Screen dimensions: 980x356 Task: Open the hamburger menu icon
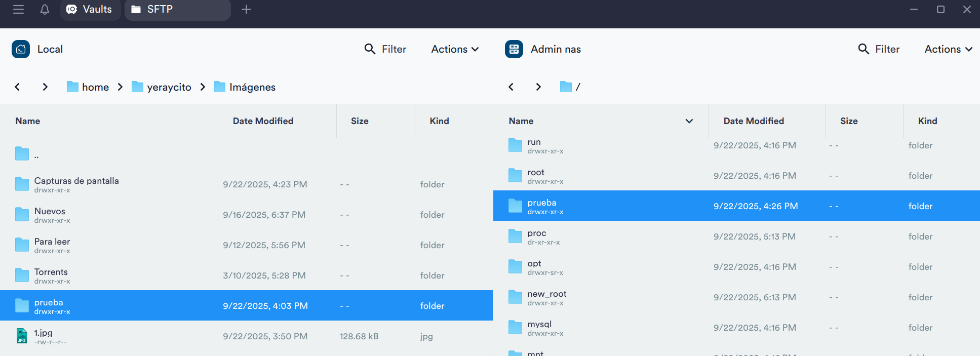pyautogui.click(x=18, y=10)
